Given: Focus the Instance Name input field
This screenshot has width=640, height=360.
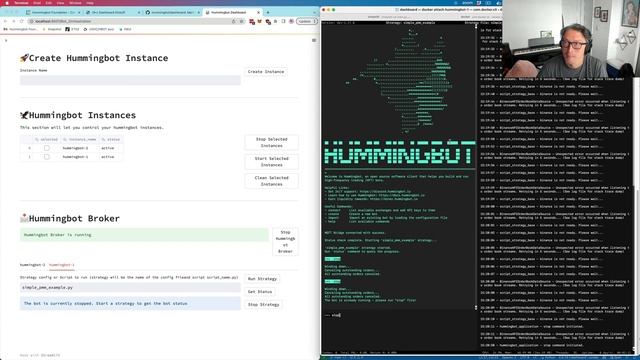Looking at the screenshot, I should 130,80.
